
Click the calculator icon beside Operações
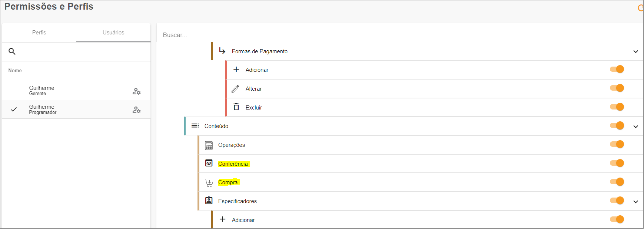pos(209,145)
